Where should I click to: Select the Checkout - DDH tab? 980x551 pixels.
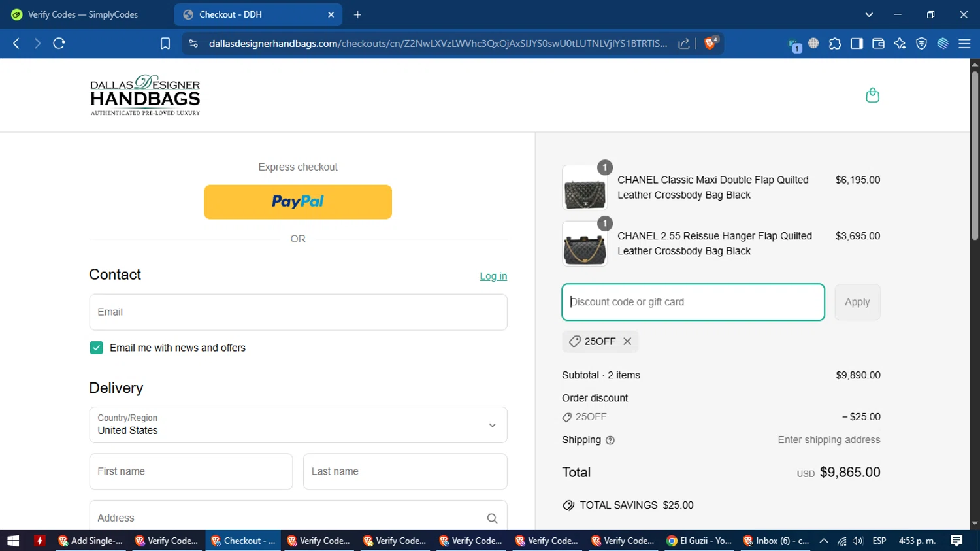pyautogui.click(x=258, y=14)
